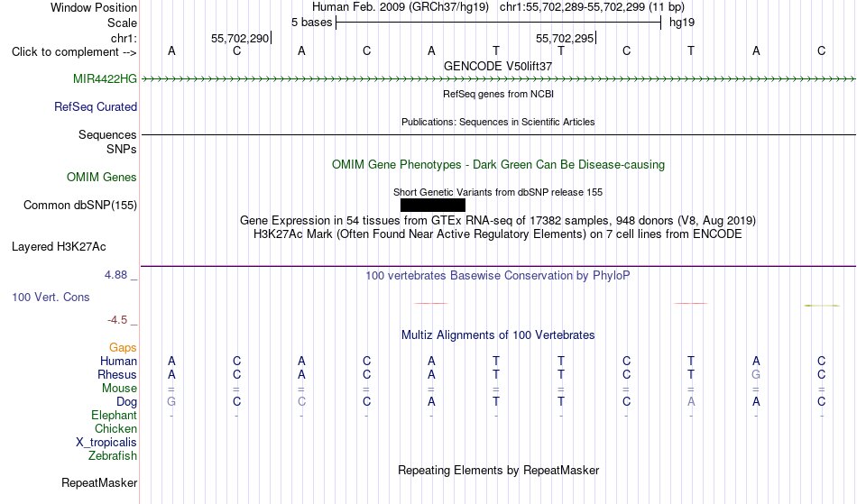Open the Layered H3K27Ac track label
The image size is (857, 504).
pos(59,247)
